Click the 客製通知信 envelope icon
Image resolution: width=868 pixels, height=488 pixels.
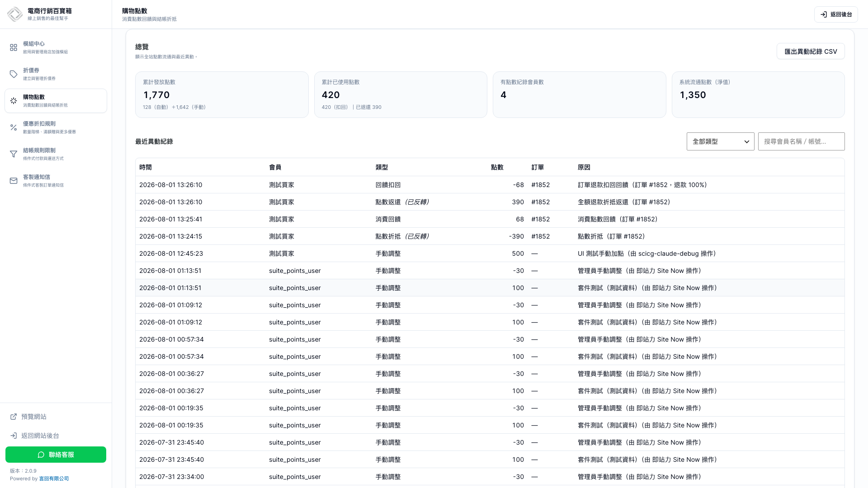14,181
